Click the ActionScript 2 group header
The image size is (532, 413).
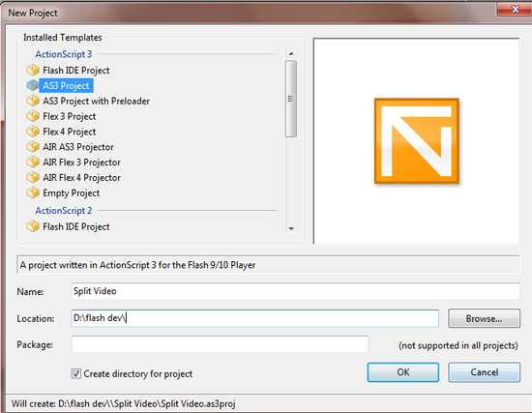pos(64,211)
